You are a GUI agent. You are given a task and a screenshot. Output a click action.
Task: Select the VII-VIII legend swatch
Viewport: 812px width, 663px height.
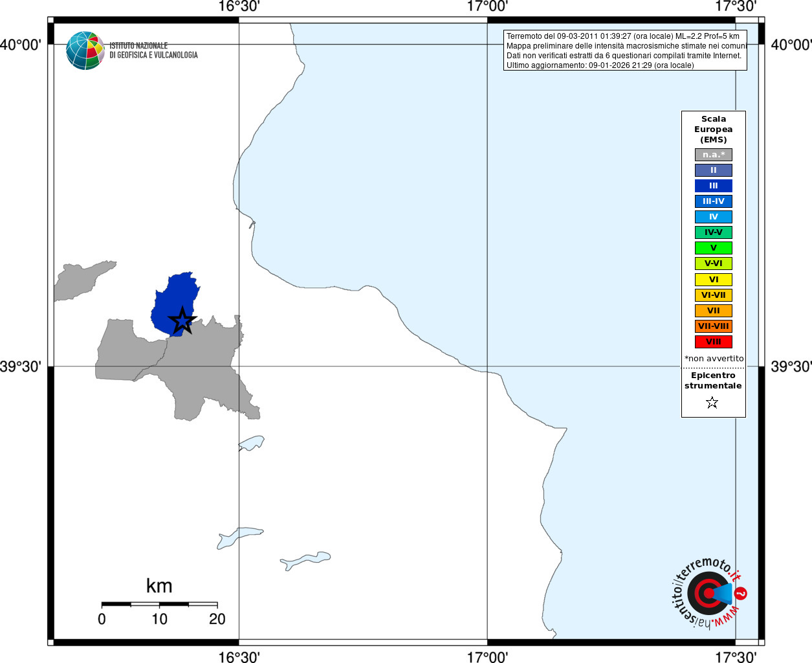pyautogui.click(x=714, y=326)
